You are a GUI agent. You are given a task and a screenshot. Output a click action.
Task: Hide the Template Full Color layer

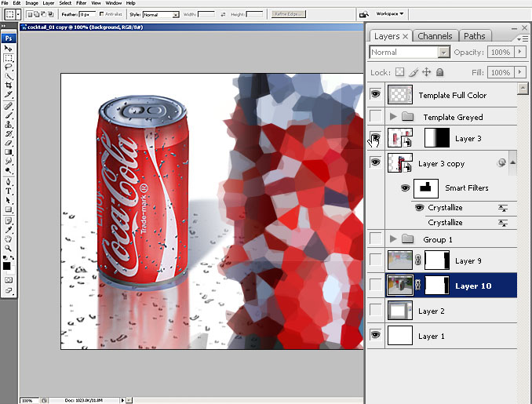tap(375, 94)
